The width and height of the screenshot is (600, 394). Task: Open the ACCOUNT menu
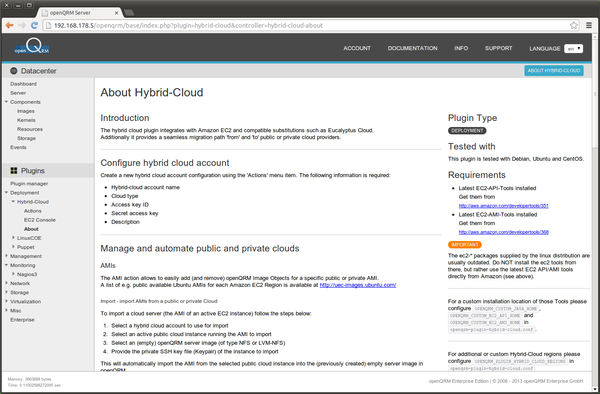(x=357, y=48)
